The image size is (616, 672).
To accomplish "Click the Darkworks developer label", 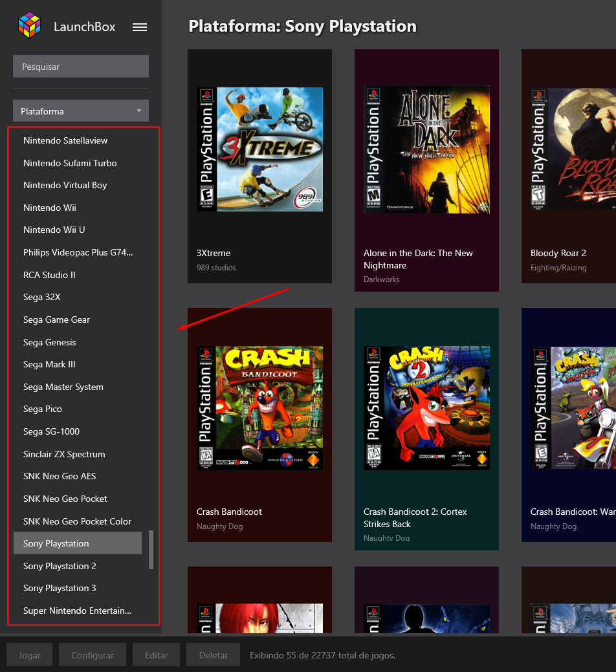I will (382, 279).
